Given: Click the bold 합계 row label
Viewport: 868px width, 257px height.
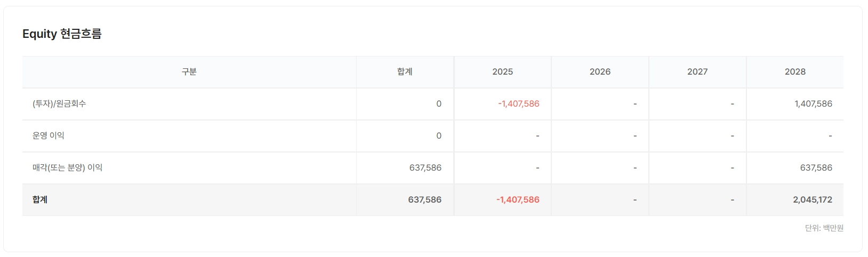Looking at the screenshot, I should pos(40,200).
